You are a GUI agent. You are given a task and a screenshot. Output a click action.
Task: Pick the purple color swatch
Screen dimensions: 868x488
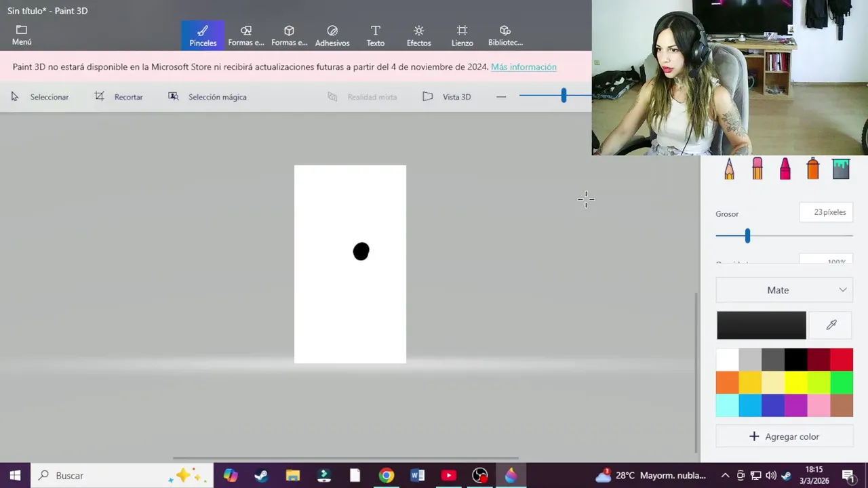[796, 405]
